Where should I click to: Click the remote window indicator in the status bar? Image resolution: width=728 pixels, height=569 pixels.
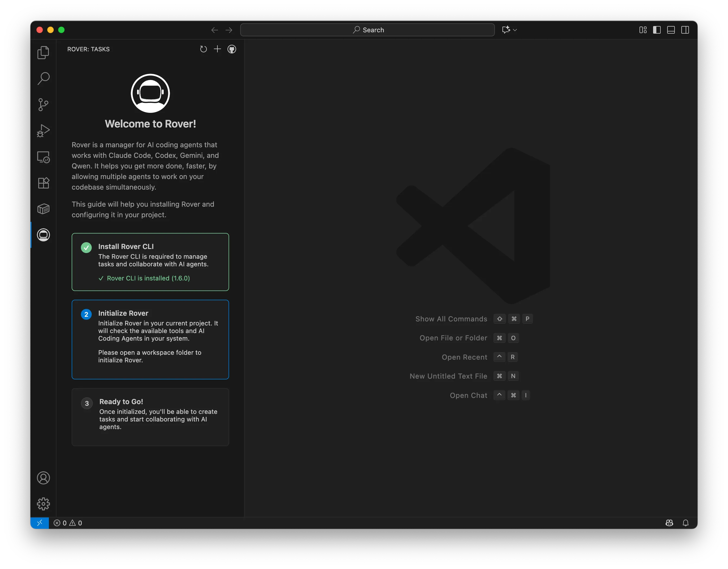pyautogui.click(x=40, y=523)
